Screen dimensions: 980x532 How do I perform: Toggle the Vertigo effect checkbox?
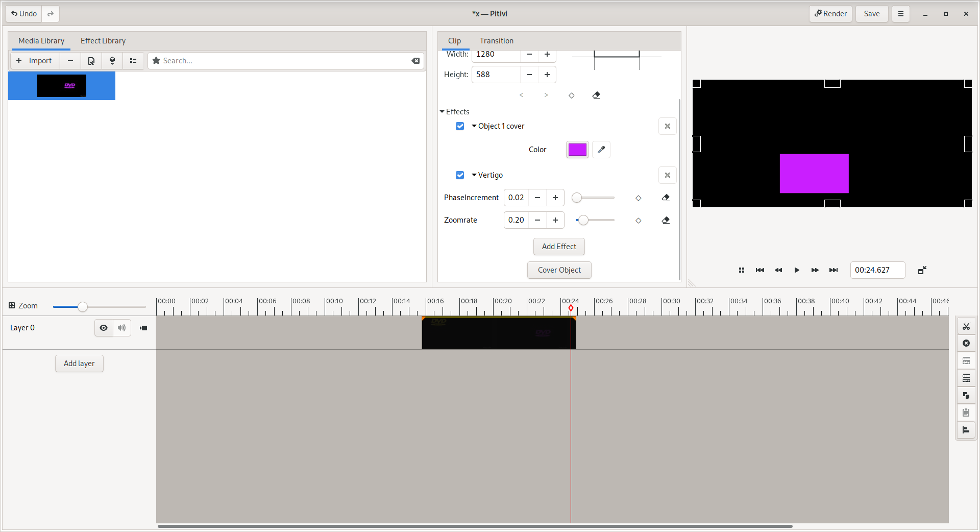(x=460, y=175)
